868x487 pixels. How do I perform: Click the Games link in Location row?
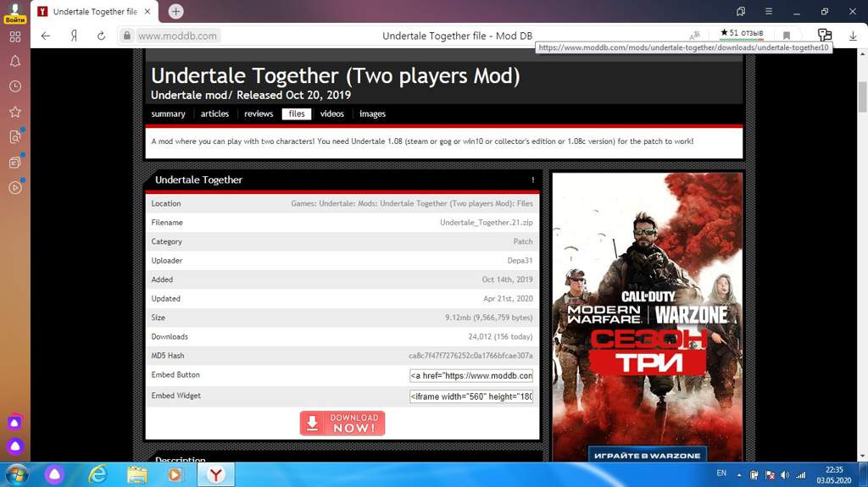pyautogui.click(x=303, y=203)
